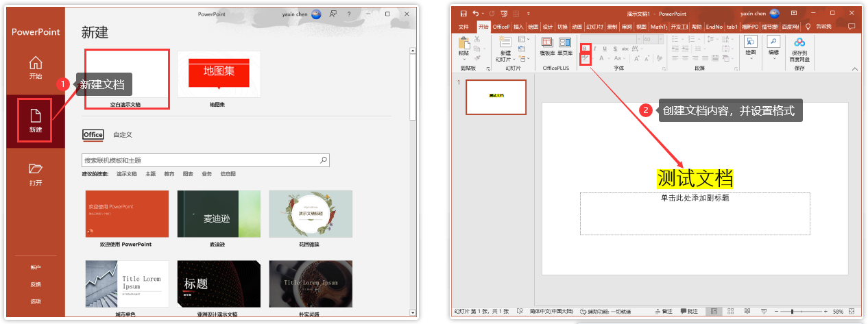This screenshot has width=868, height=324.
Task: Open the 打开 page in the start sidebar
Action: click(35, 175)
